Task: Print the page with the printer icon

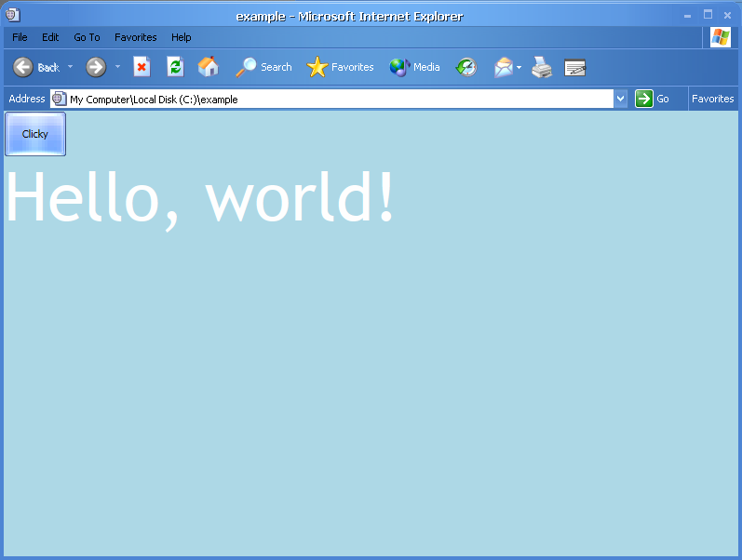Action: coord(541,67)
